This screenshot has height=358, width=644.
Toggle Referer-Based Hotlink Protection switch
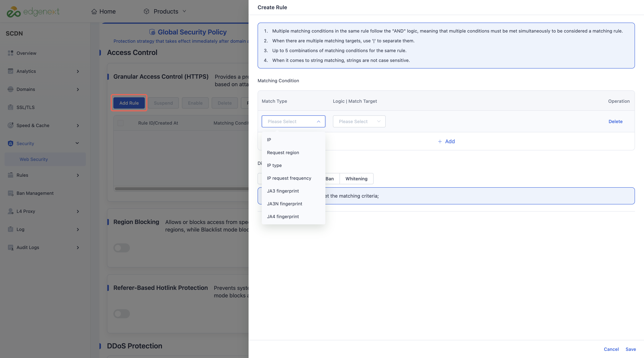(x=121, y=314)
